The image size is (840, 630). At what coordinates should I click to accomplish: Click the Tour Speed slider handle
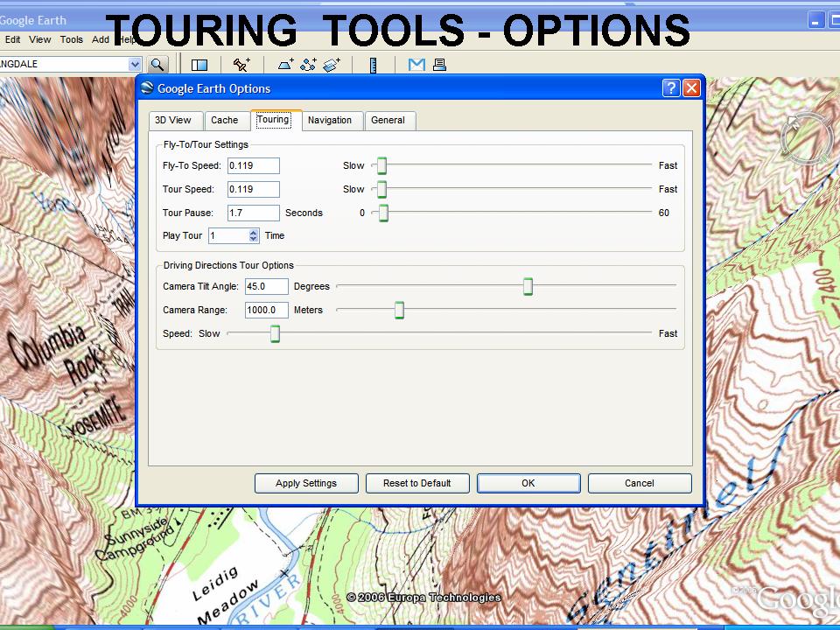pyautogui.click(x=381, y=190)
